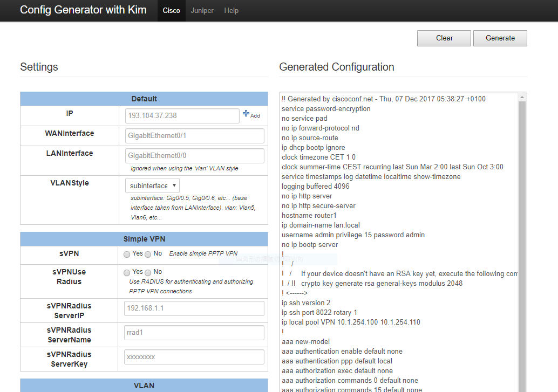Select No for sVPN option
Image resolution: width=558 pixels, height=392 pixels.
pos(147,254)
